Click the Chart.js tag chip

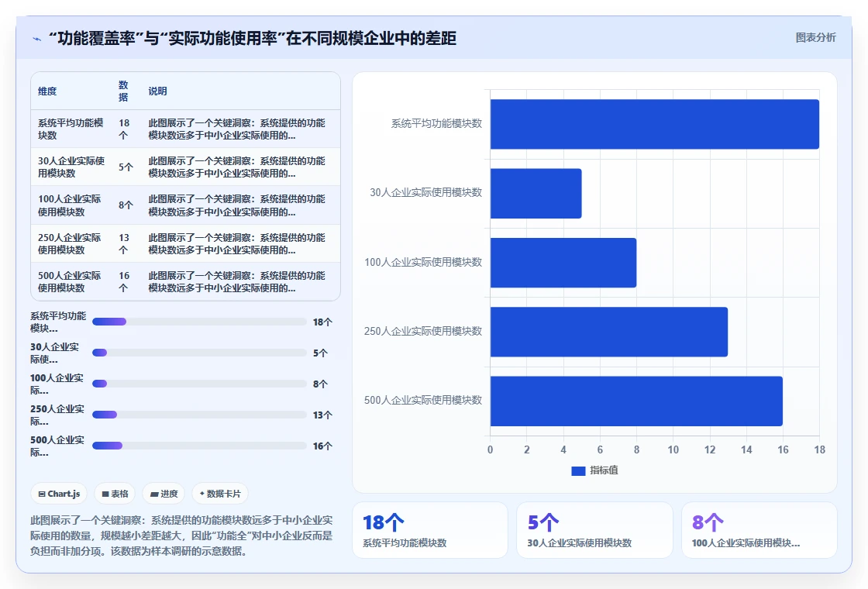(59, 494)
